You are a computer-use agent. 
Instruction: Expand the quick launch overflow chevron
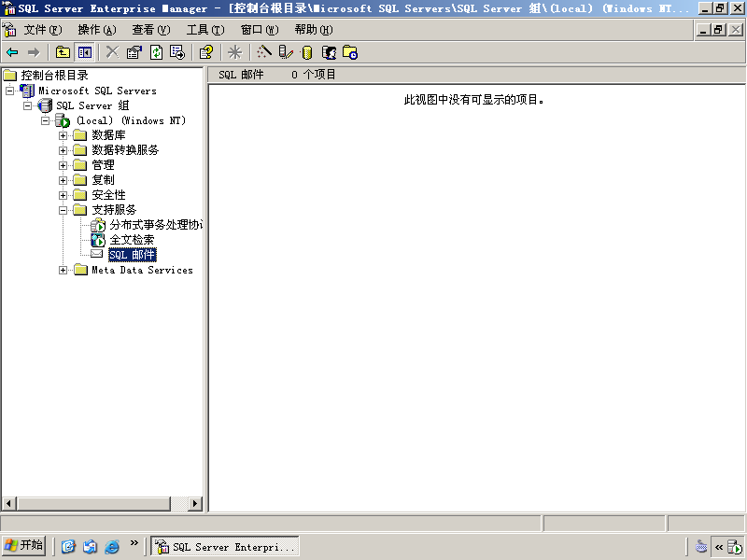tap(134, 542)
